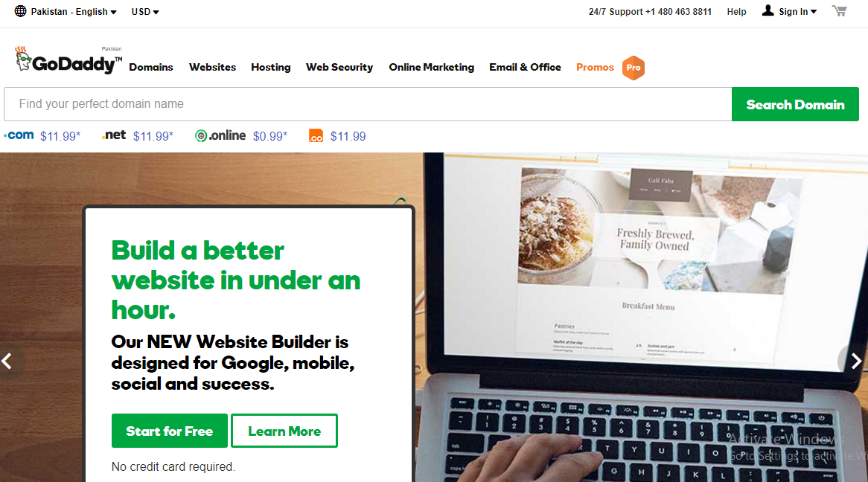Image resolution: width=868 pixels, height=482 pixels.
Task: Click the .com domain logo
Action: [x=19, y=135]
